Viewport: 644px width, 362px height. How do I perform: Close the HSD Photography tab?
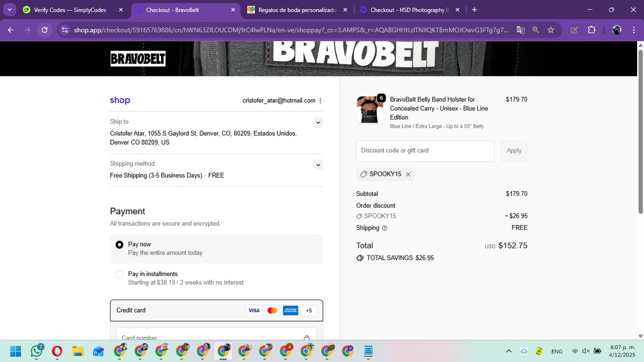[x=457, y=10]
